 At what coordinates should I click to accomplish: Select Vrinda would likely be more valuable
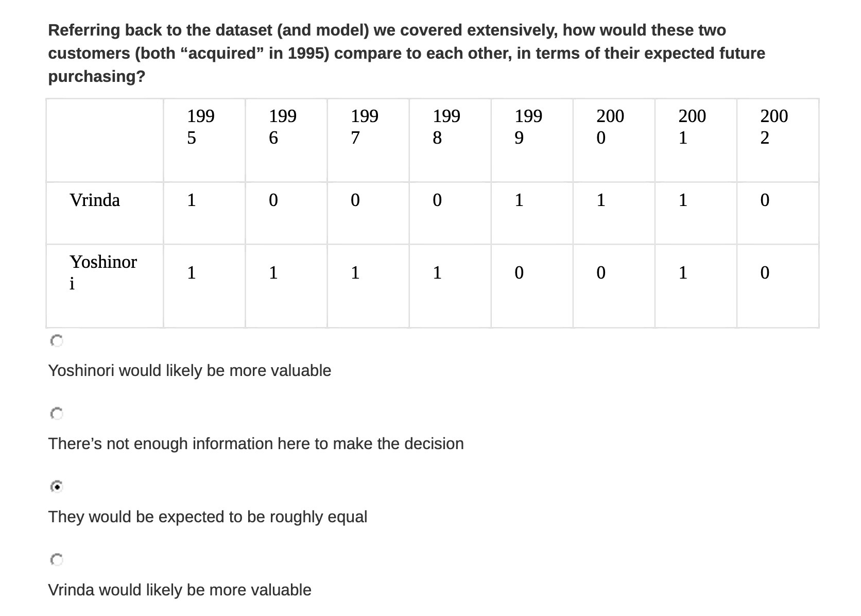tap(57, 559)
